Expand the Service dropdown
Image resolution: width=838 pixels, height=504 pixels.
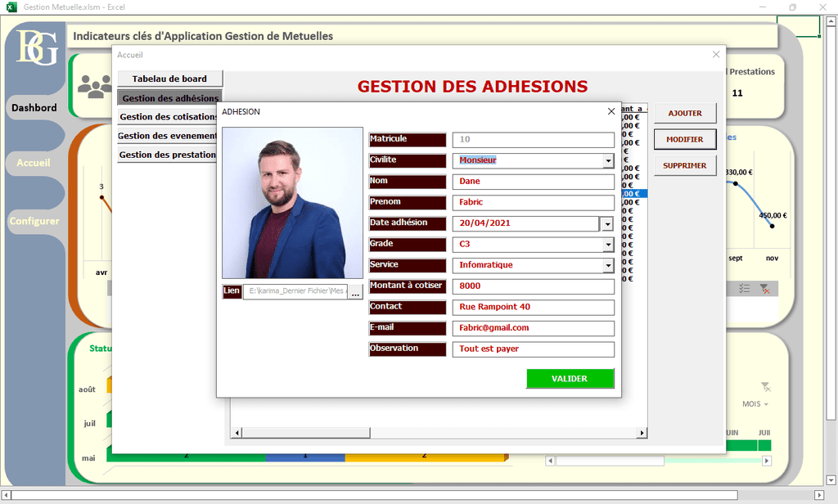608,265
